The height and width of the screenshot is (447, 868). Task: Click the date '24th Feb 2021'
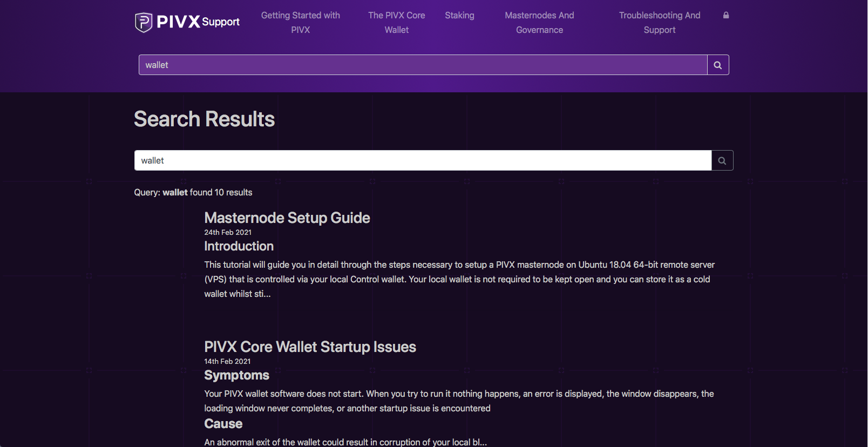pos(228,232)
